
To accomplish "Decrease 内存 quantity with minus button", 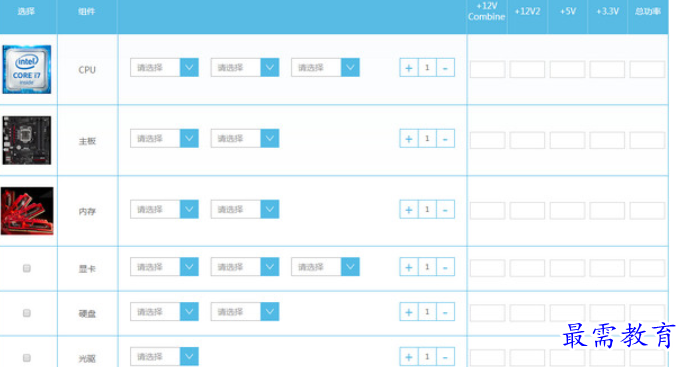I will coord(445,210).
